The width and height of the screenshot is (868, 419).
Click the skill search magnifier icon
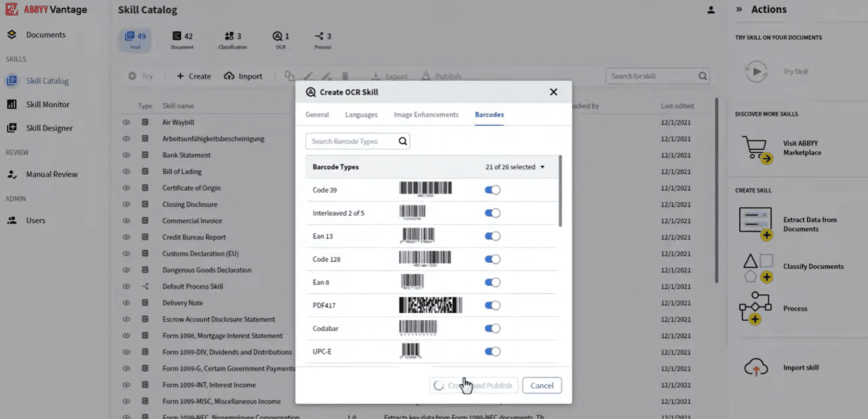(x=703, y=76)
